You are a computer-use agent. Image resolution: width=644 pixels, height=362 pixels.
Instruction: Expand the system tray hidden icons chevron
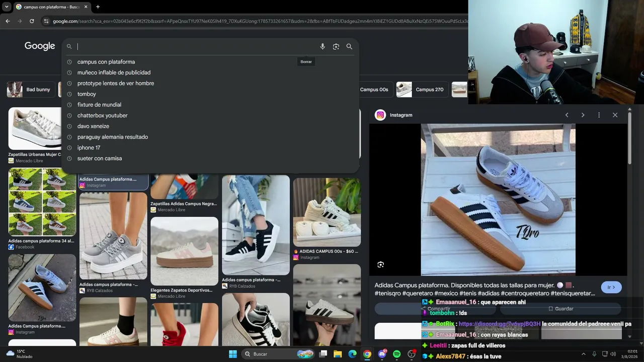584,354
